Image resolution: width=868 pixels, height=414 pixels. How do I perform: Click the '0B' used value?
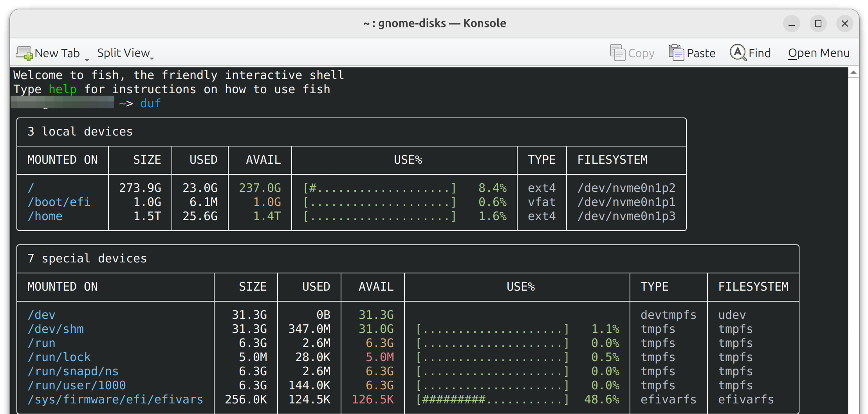pos(323,315)
